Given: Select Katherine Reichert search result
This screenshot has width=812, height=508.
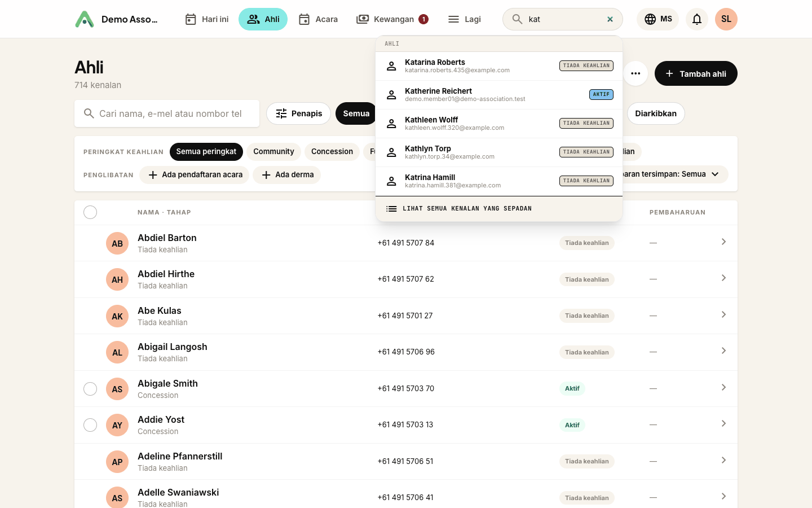Looking at the screenshot, I should point(499,95).
